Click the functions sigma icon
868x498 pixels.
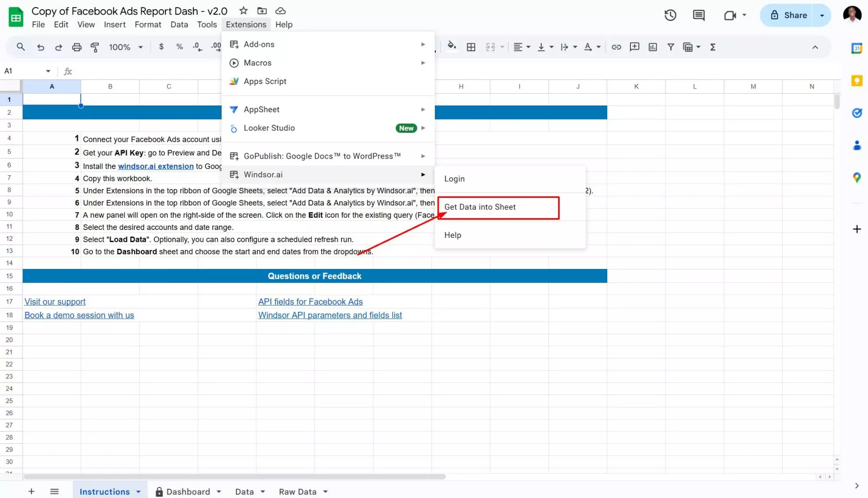(712, 47)
